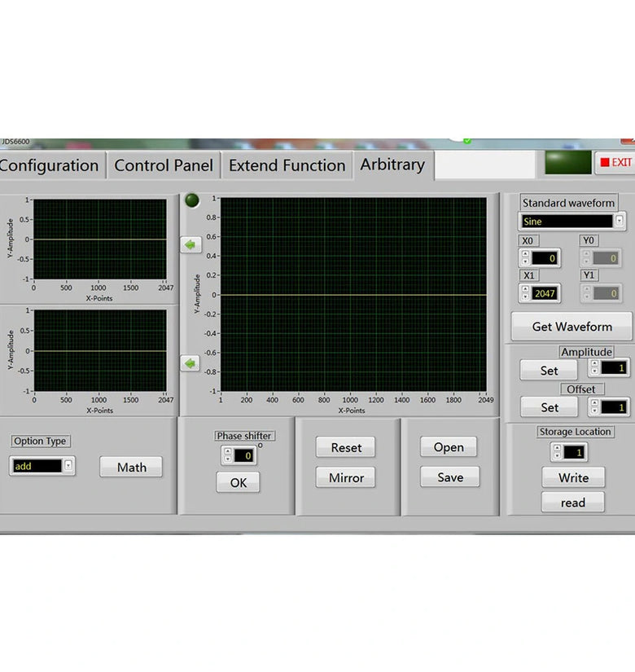The image size is (635, 672).
Task: Click the Mirror button
Action: tap(346, 477)
